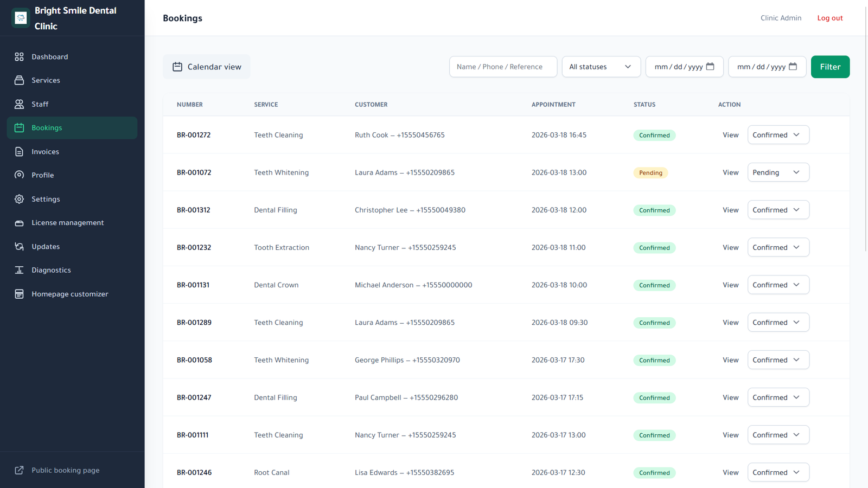Open date picker icon of first date field
The image size is (868, 488).
click(x=710, y=66)
